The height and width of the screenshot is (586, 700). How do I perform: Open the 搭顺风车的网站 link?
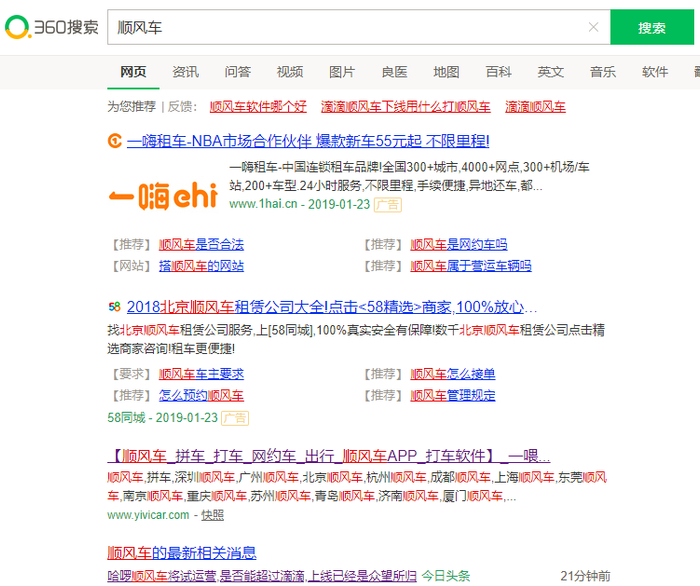201,266
